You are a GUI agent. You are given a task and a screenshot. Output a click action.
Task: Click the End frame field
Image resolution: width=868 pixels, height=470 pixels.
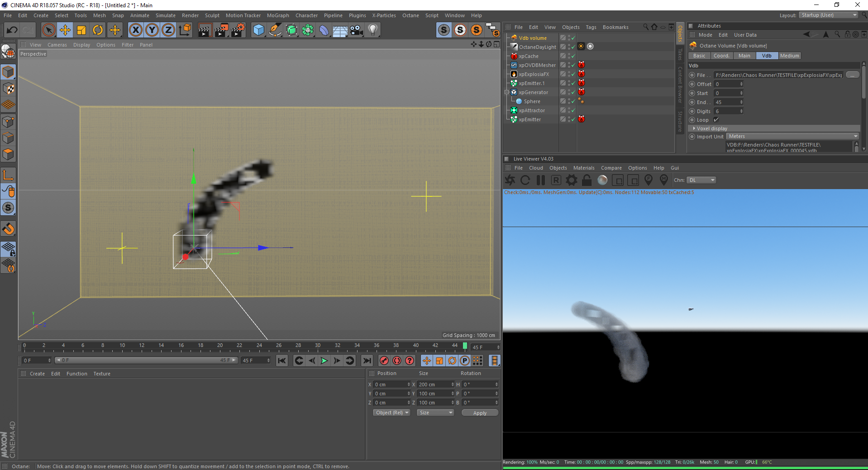click(x=728, y=102)
